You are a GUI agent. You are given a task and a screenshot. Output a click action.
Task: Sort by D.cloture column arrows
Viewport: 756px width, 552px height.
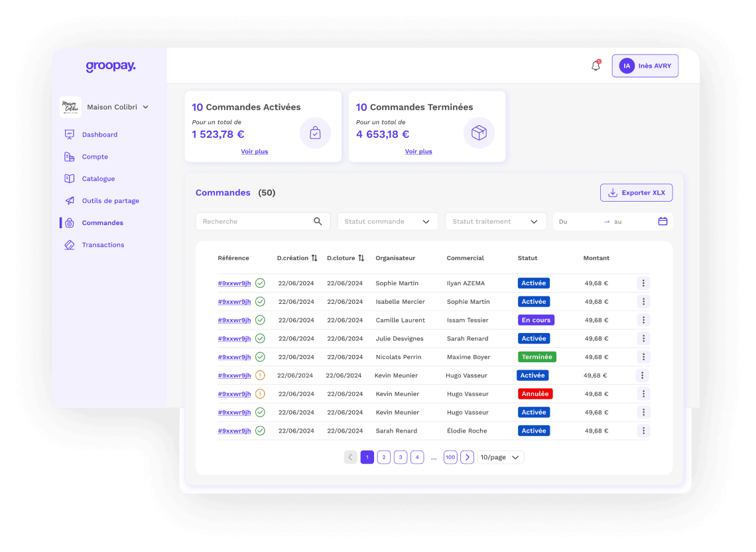tap(361, 258)
